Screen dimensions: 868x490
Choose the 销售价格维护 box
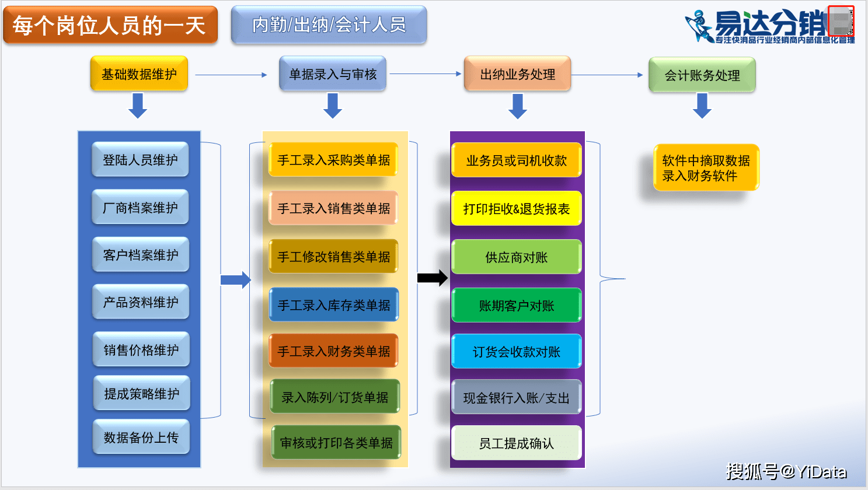pyautogui.click(x=141, y=349)
